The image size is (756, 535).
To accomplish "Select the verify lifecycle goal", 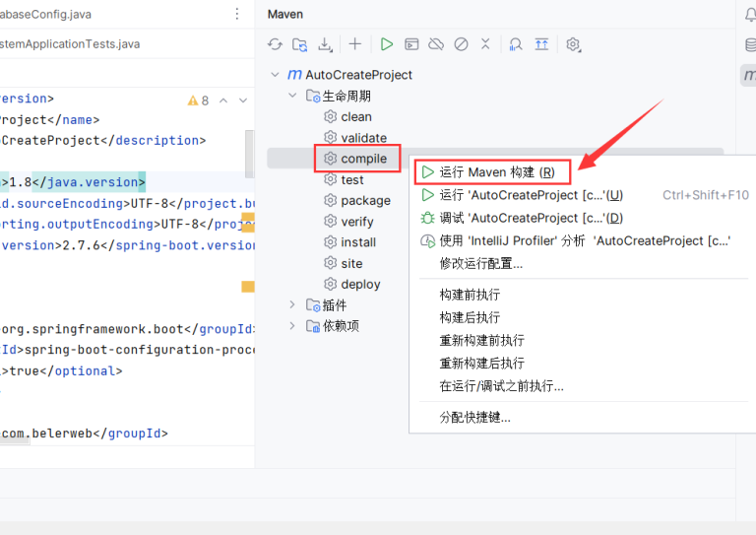I will (356, 222).
